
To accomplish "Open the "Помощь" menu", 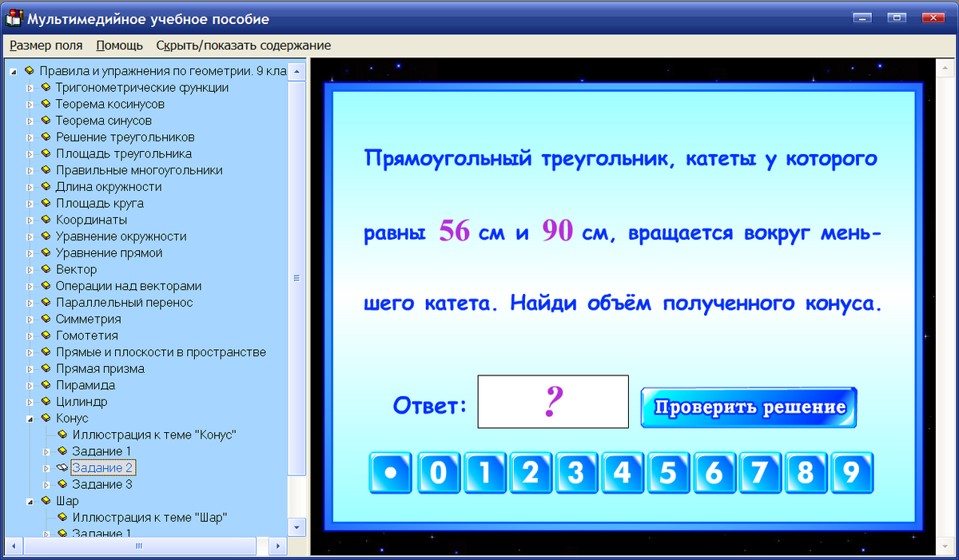I will (x=117, y=46).
